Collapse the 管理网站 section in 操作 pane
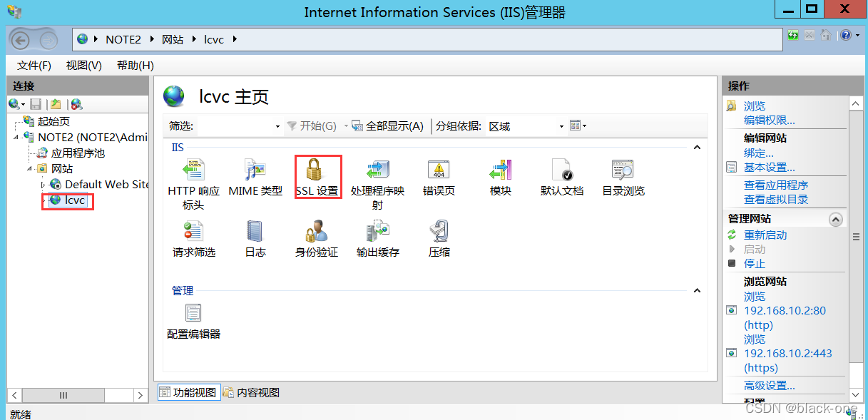 pos(836,220)
